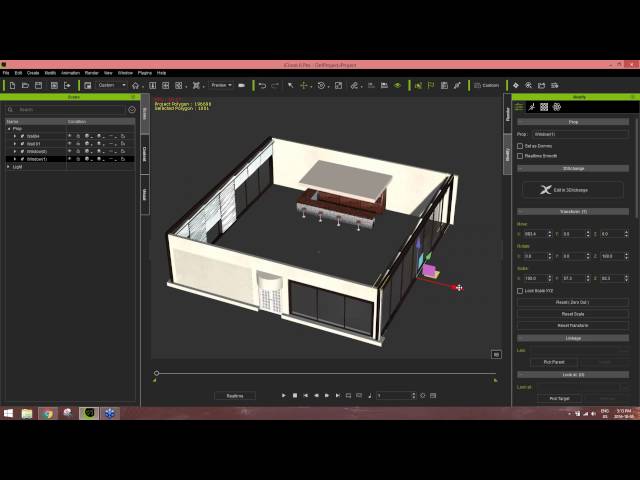Click the Scene Manager search field
Viewport: 640px width, 480px height.
click(x=67, y=110)
